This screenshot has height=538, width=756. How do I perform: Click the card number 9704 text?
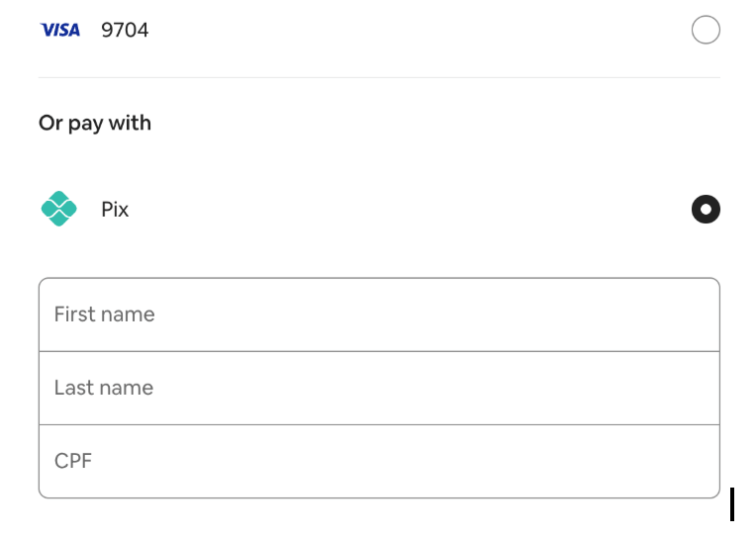click(125, 31)
